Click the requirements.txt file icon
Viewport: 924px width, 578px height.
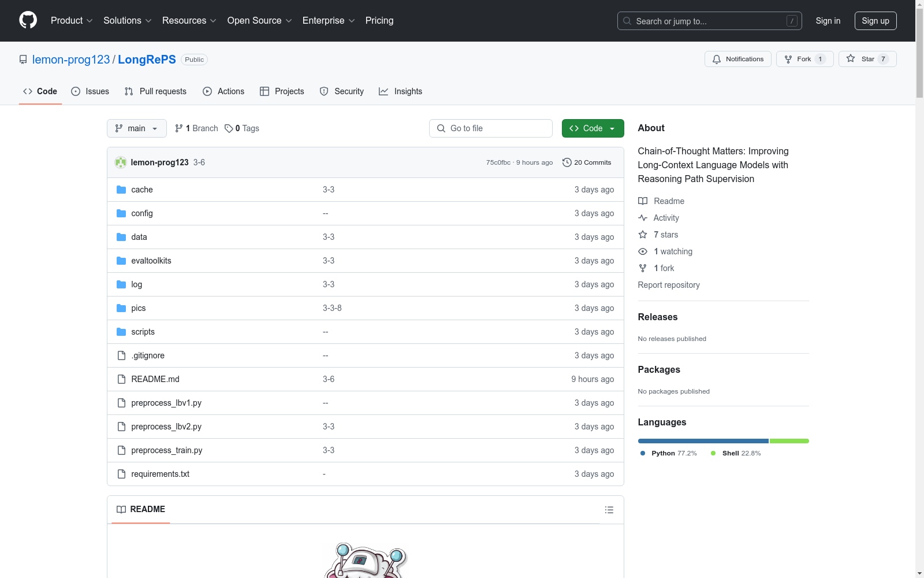pyautogui.click(x=121, y=474)
